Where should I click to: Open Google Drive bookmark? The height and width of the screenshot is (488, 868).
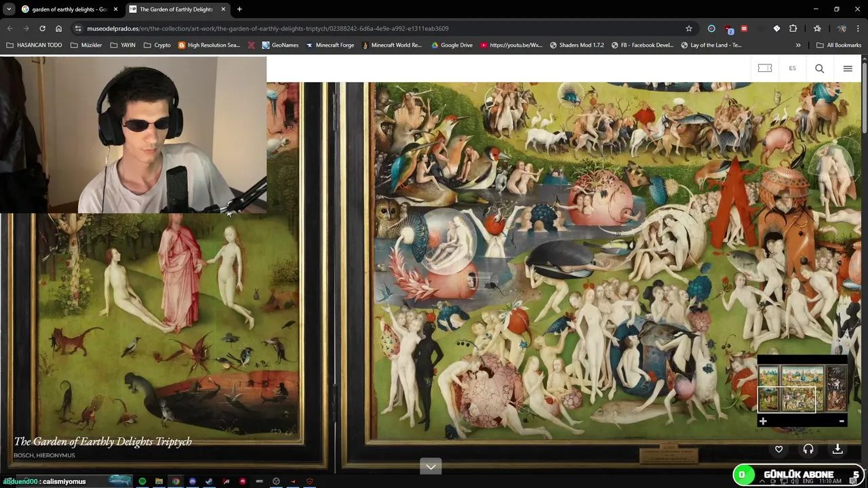pyautogui.click(x=452, y=45)
